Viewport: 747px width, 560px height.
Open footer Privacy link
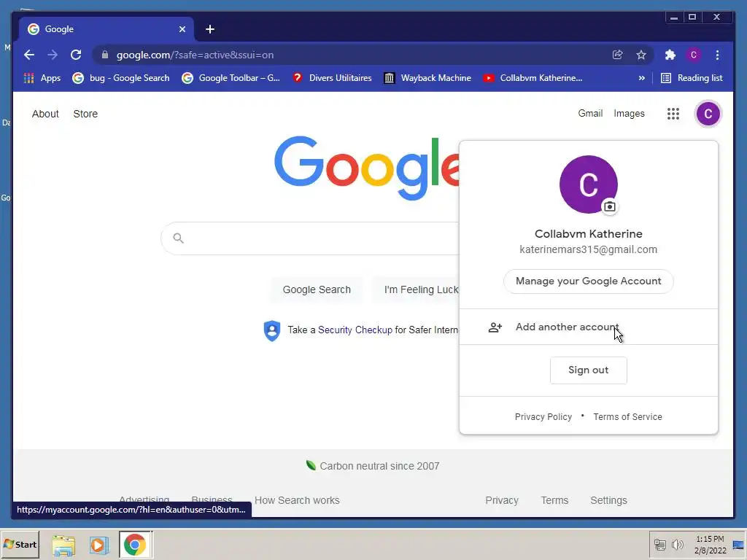point(502,500)
